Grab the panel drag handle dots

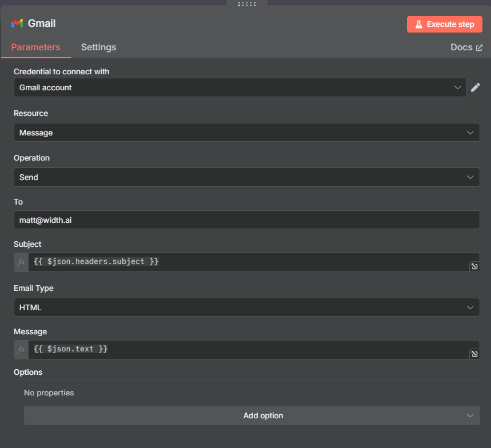pyautogui.click(x=247, y=4)
